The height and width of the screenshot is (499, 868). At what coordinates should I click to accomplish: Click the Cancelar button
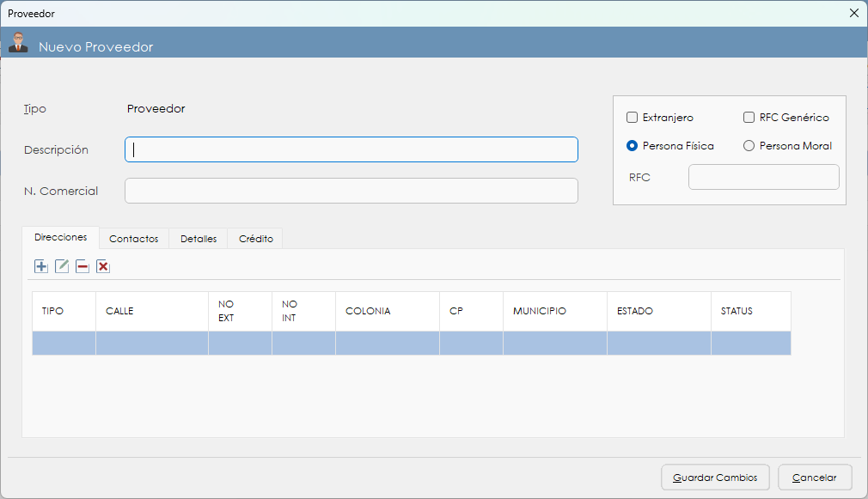click(814, 478)
